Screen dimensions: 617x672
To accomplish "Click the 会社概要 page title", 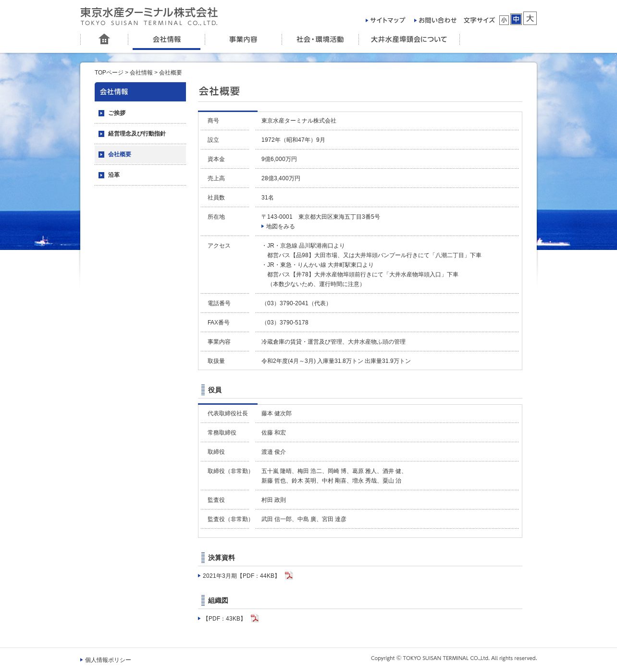I will (x=220, y=91).
